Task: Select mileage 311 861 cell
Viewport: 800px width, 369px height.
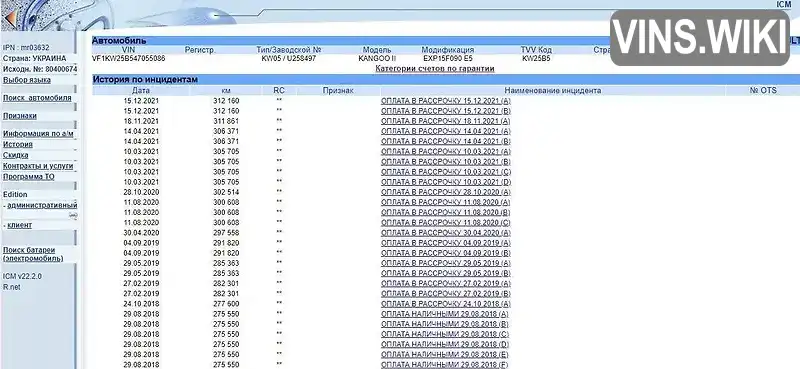Action: click(226, 121)
